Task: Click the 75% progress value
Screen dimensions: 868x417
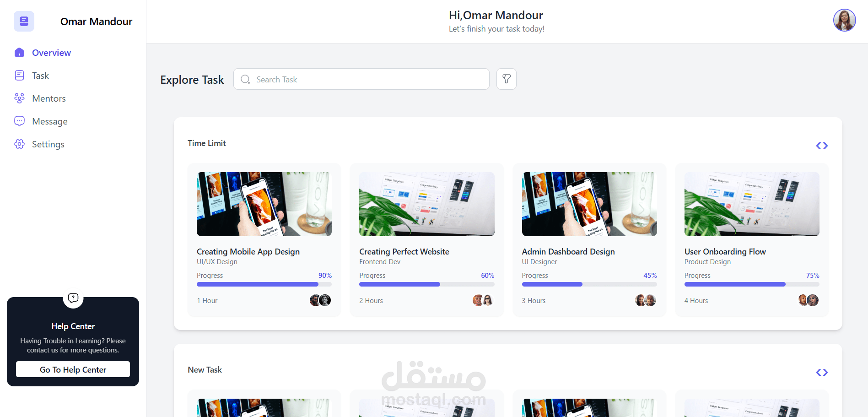Action: pos(813,276)
